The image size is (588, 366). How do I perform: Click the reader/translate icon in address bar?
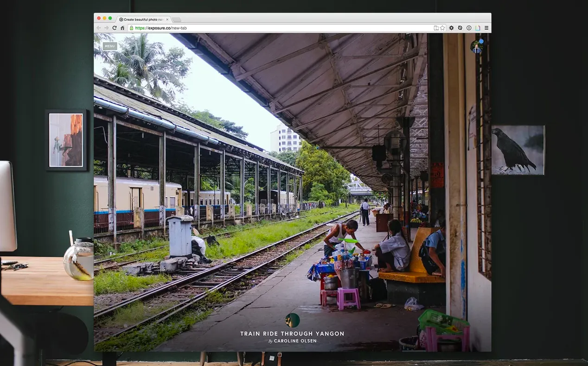pos(436,28)
